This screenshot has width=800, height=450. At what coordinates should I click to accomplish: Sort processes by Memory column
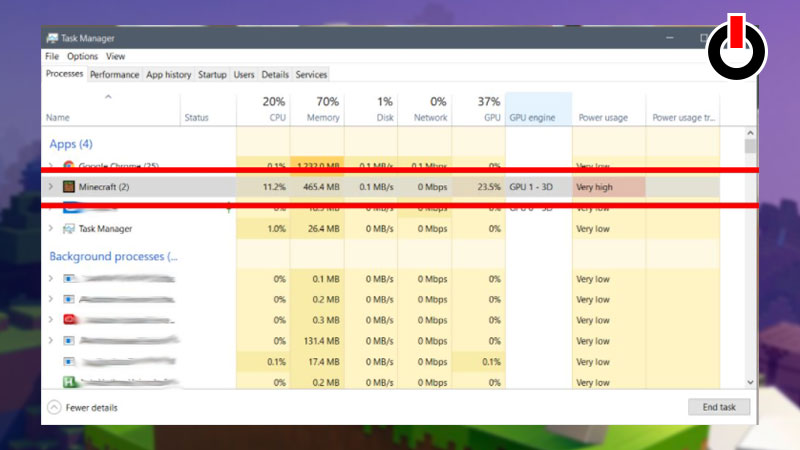pyautogui.click(x=317, y=109)
